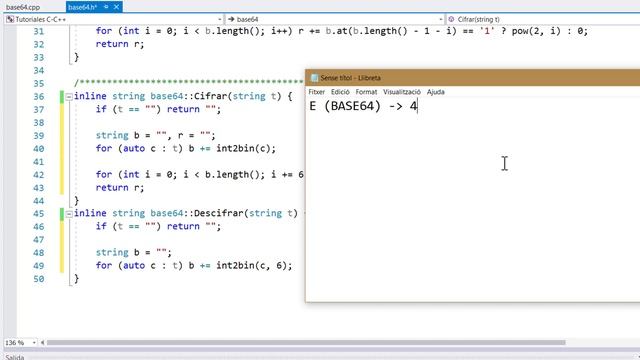
Task: Click the arrow icon beside base64 scope
Action: pos(231,19)
